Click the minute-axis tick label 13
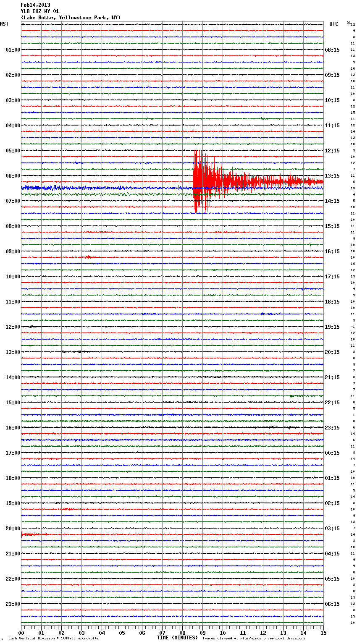Viewport: 357px width, 644px height. click(283, 633)
